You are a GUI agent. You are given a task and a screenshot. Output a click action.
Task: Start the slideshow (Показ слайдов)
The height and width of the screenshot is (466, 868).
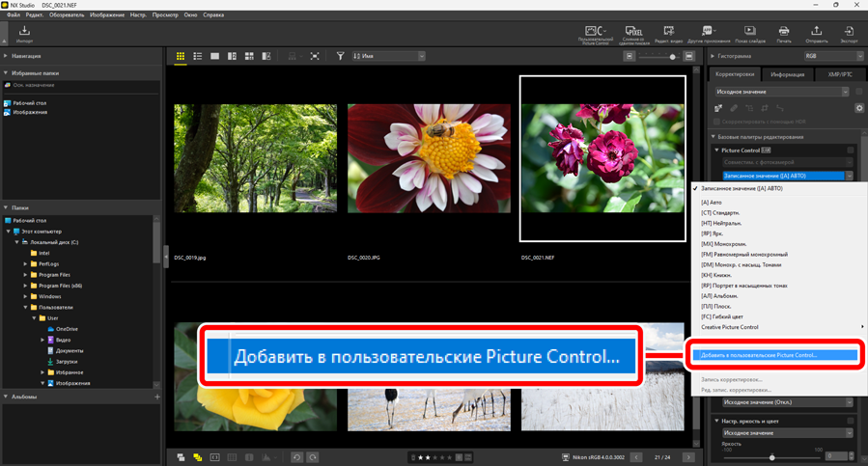click(x=749, y=34)
